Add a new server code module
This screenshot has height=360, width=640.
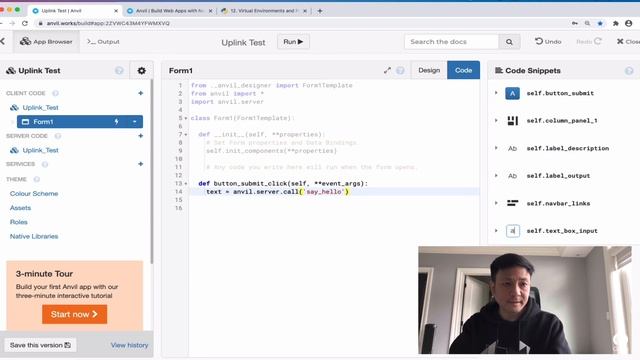click(140, 136)
